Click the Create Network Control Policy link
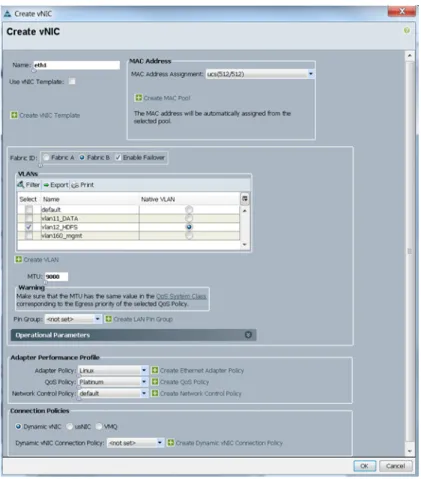The image size is (421, 479). click(x=201, y=393)
